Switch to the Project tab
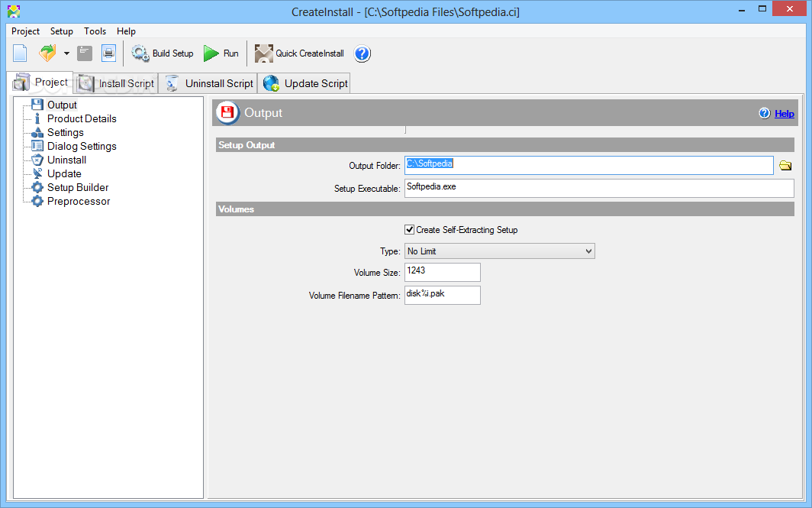The height and width of the screenshot is (508, 812). tap(40, 83)
